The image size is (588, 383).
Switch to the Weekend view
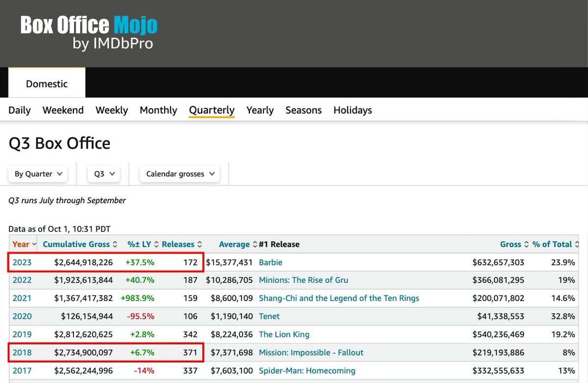click(63, 110)
